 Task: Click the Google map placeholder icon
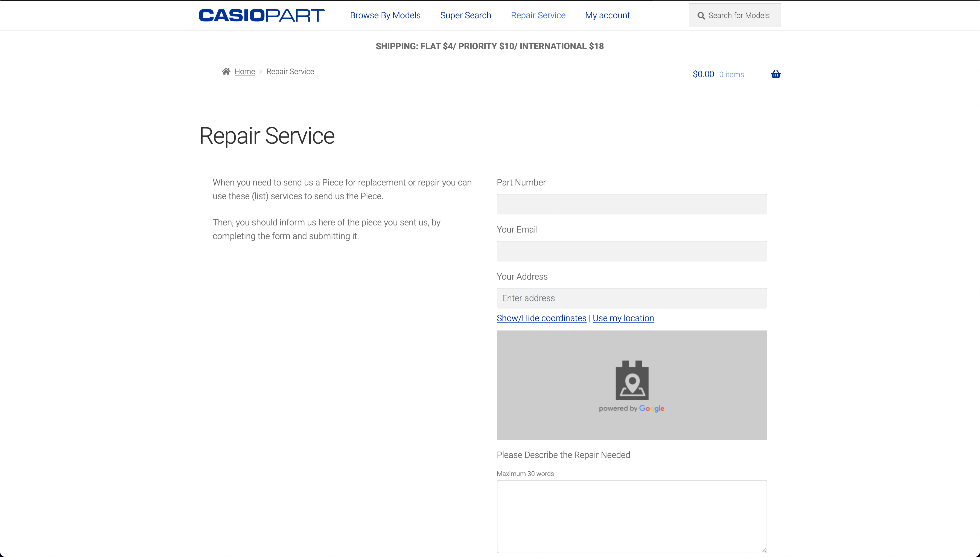tap(632, 380)
